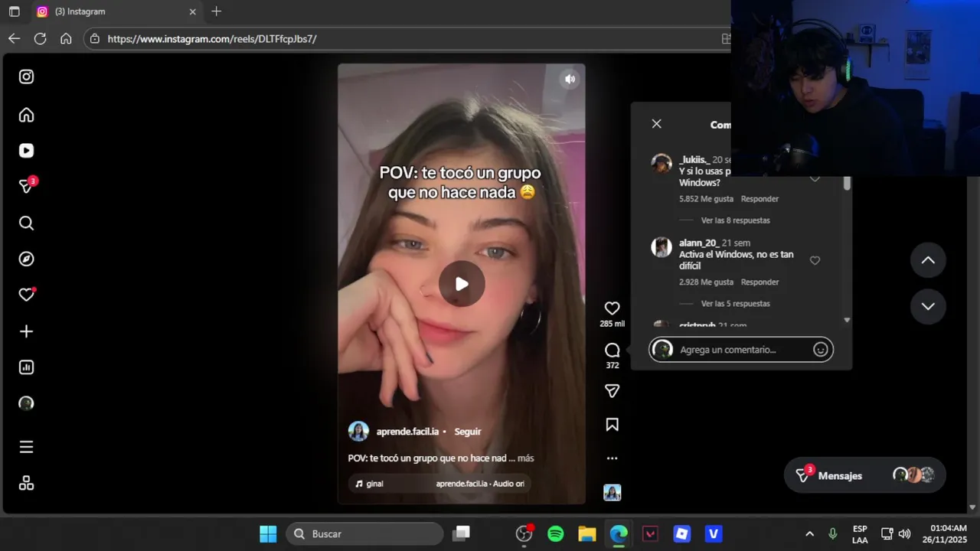Open alann_20_ avatar

tap(661, 246)
